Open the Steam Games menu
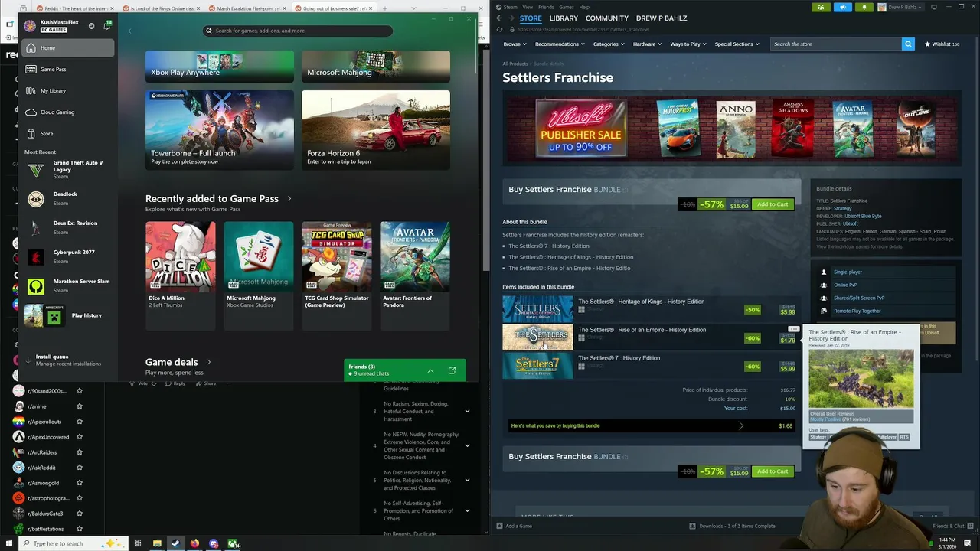Screen dimensions: 980x551 tap(567, 7)
